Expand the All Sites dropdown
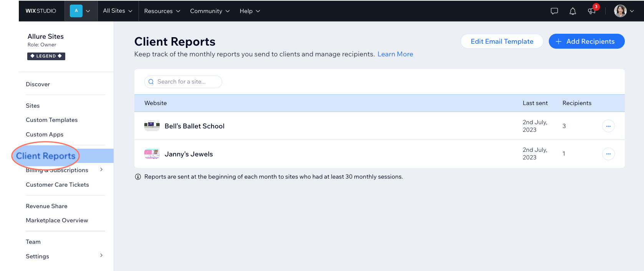 click(118, 11)
